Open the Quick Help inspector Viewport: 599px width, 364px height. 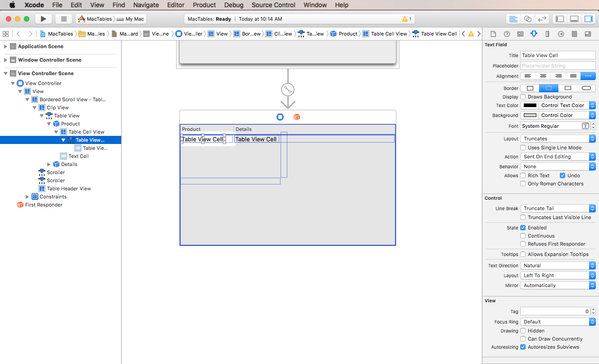pos(507,34)
